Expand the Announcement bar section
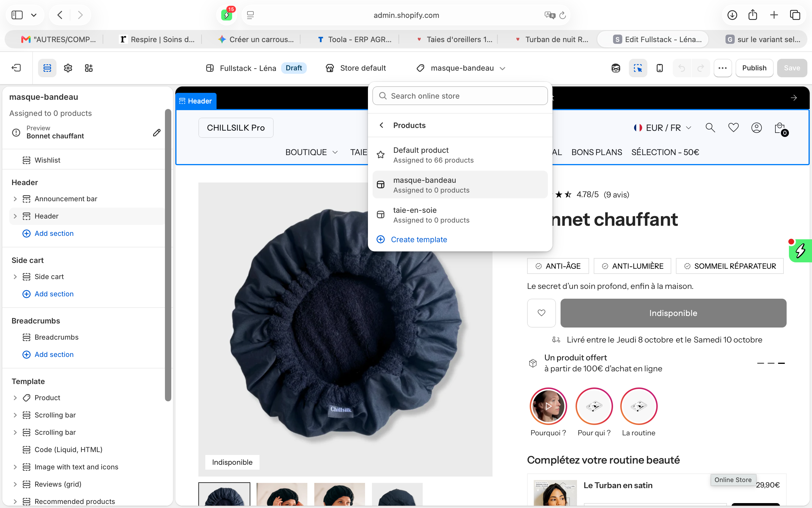 tap(15, 199)
